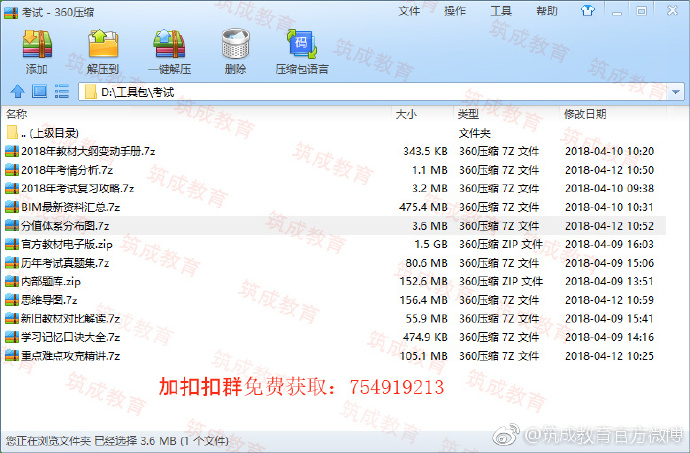Image resolution: width=690 pixels, height=453 pixels.
Task: Click archive icon of 学习记忆口诀大全.7z
Action: [12, 337]
